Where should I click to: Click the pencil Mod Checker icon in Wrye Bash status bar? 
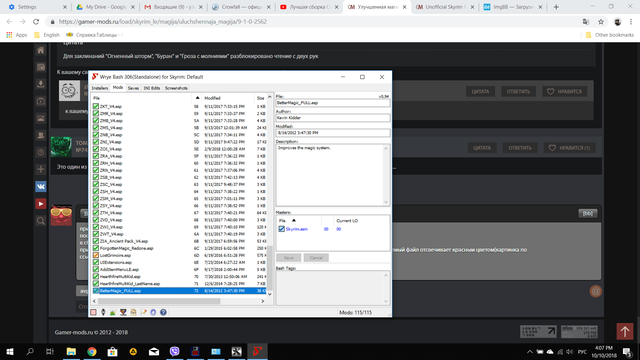[143, 312]
